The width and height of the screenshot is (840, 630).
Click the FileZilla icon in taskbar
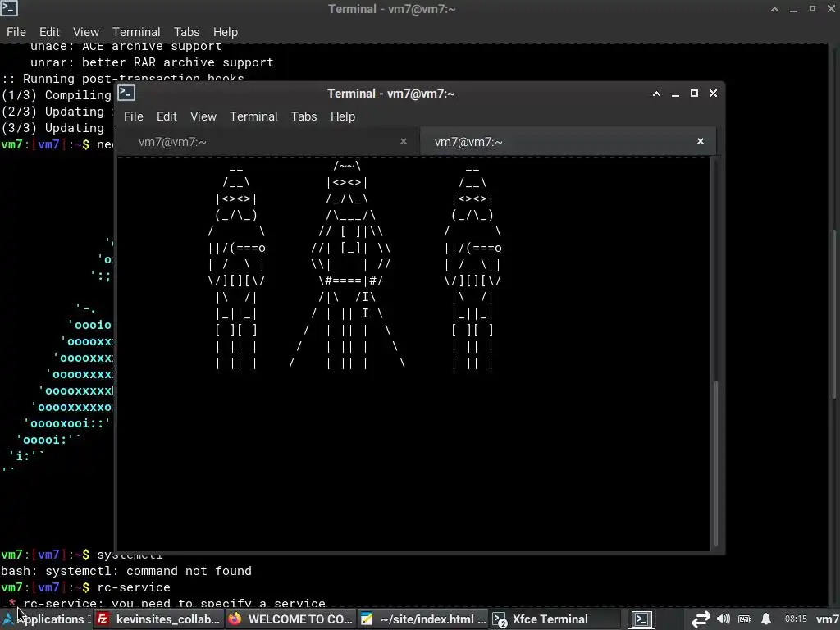(x=103, y=619)
